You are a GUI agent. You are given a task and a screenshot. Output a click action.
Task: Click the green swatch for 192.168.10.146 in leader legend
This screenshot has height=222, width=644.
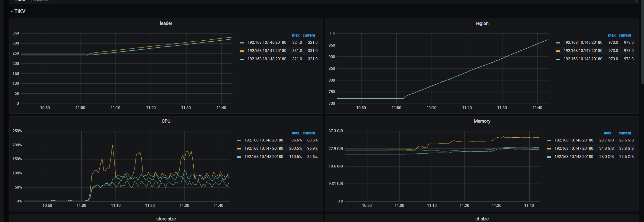tap(242, 43)
